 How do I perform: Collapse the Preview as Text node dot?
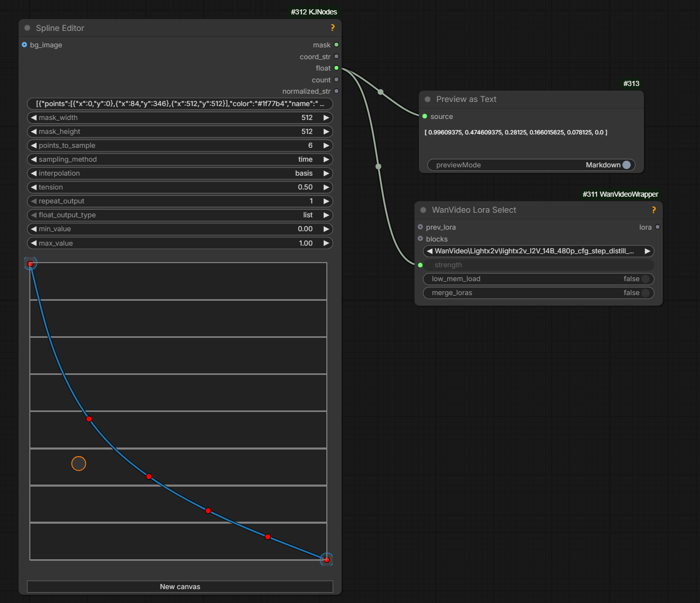428,99
